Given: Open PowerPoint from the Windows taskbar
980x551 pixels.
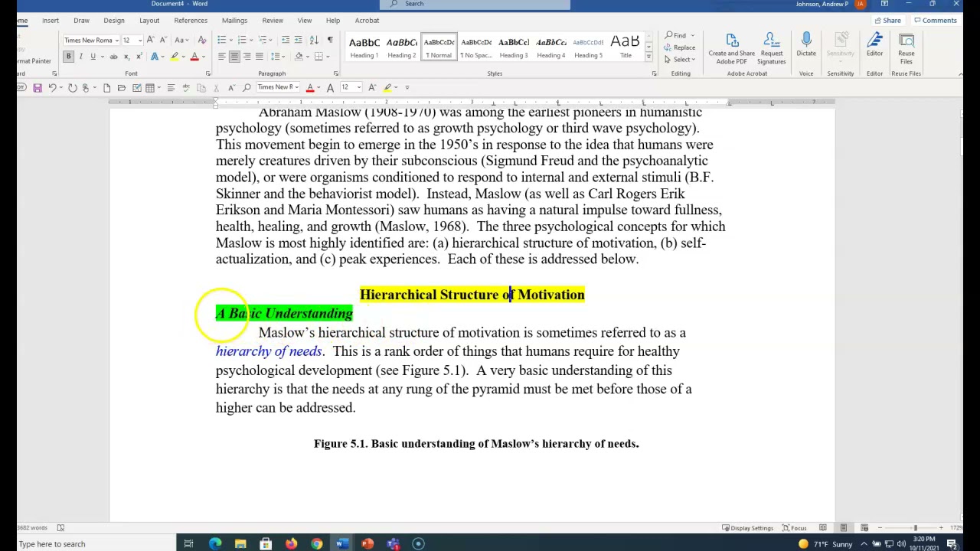Looking at the screenshot, I should tap(367, 544).
